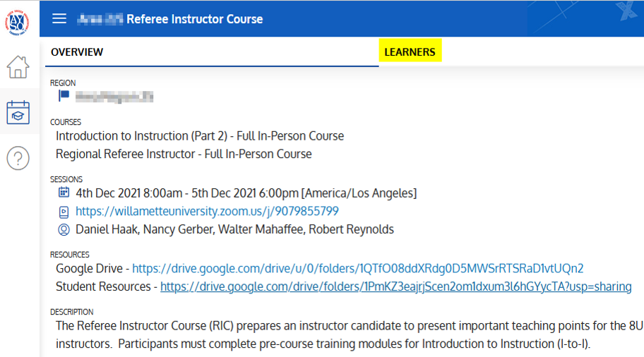
Task: Select Regional Referee Instructor course entry
Action: tap(184, 154)
